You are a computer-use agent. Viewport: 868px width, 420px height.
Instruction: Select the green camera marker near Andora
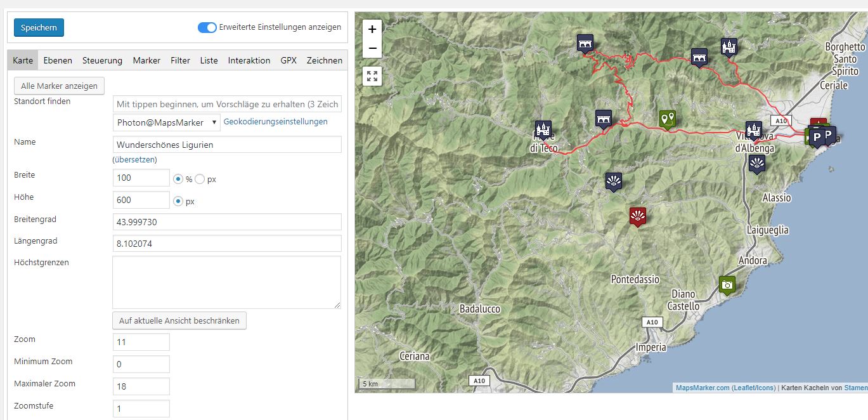(x=727, y=285)
